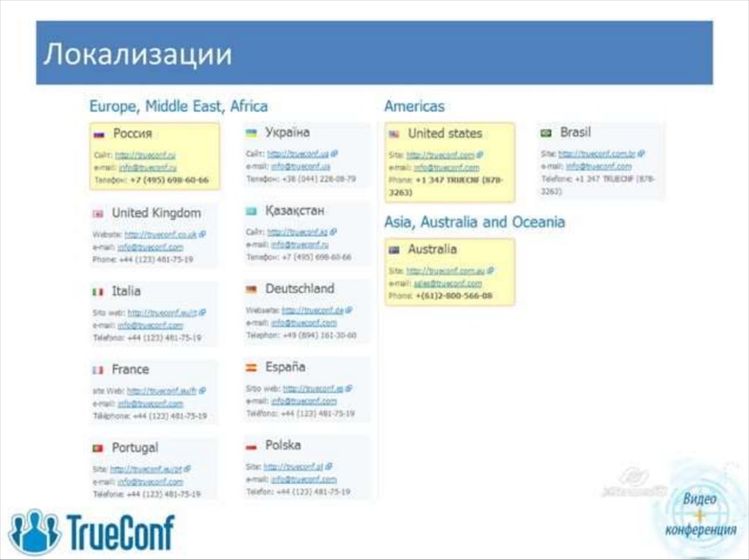The height and width of the screenshot is (560, 749).
Task: Open the trueconf.com.br link under Brasil
Action: pyautogui.click(x=597, y=154)
